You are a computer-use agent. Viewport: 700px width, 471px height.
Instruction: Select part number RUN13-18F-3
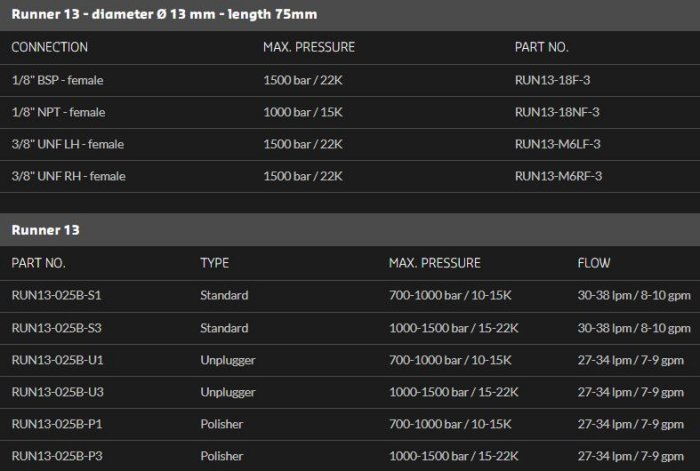click(559, 80)
